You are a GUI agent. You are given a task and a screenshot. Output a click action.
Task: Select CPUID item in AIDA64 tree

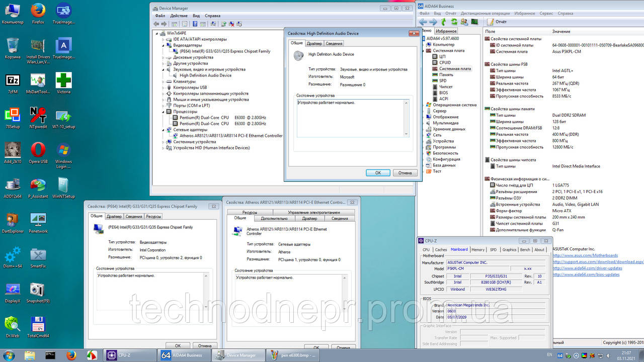point(445,62)
